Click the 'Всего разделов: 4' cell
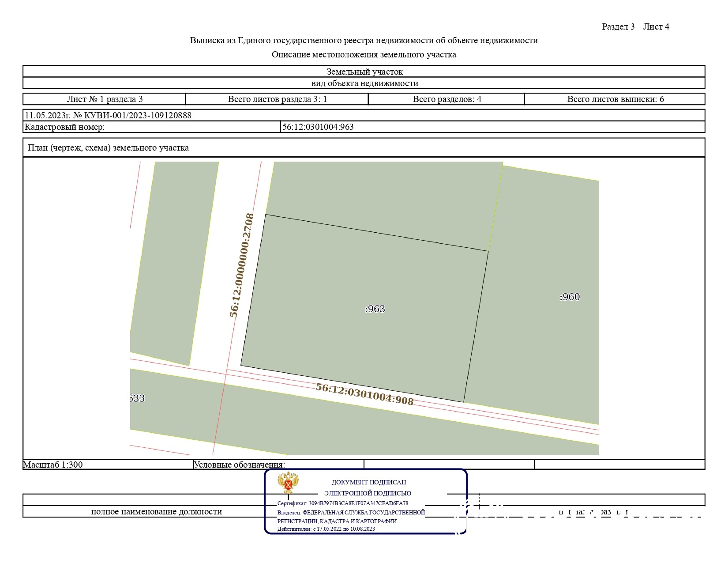This screenshot has width=728, height=563. point(447,99)
